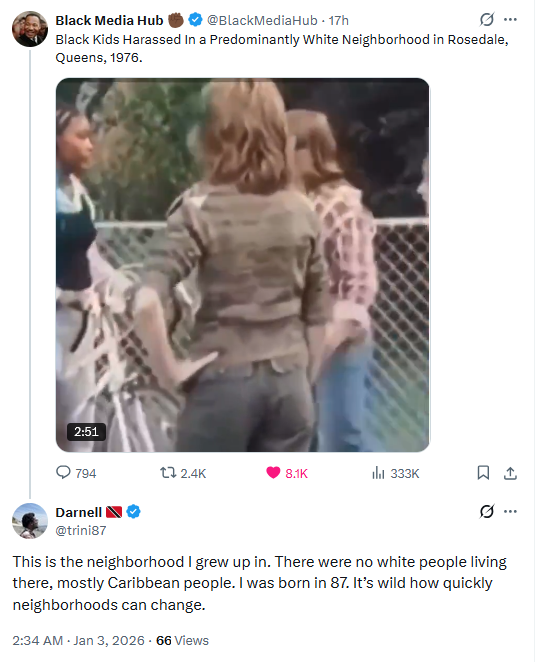
Task: Open more options on Black Media Hub tweet
Action: point(510,19)
